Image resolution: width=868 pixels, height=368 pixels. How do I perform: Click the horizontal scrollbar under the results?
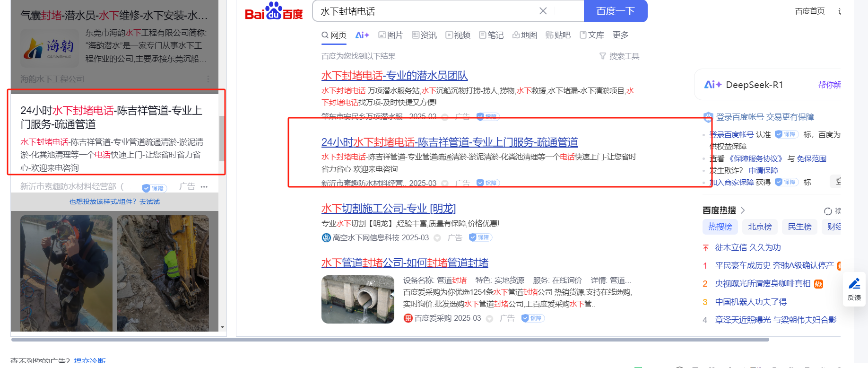coord(390,340)
